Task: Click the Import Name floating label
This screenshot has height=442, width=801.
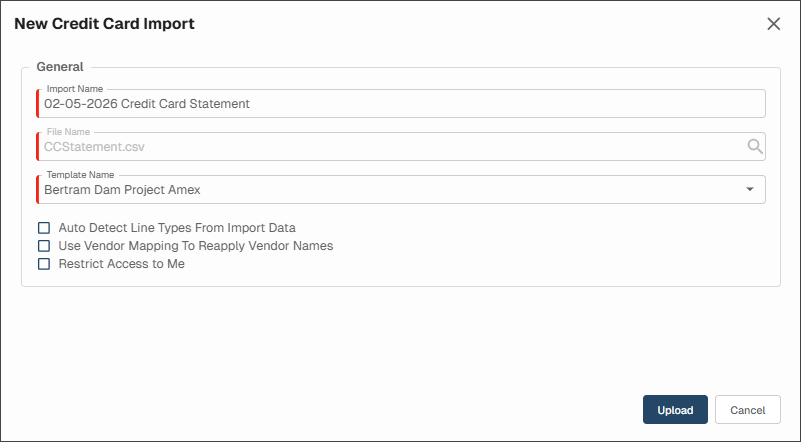Action: click(x=75, y=89)
